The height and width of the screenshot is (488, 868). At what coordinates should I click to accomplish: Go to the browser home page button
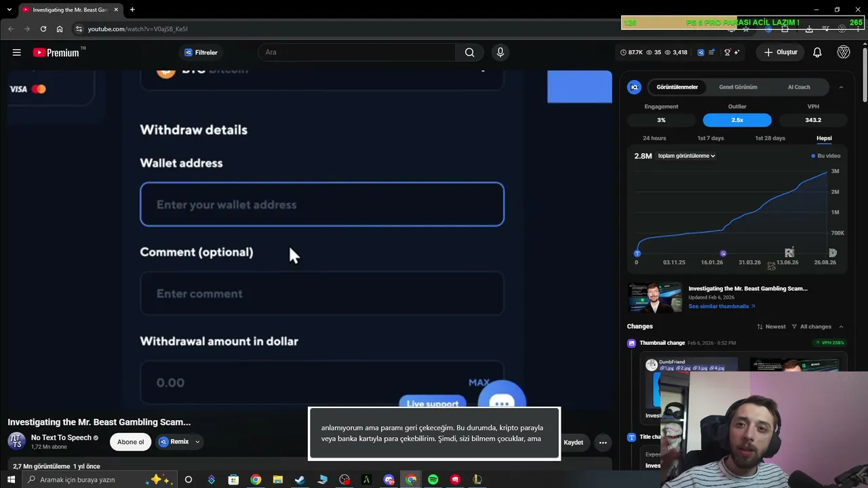coord(60,29)
